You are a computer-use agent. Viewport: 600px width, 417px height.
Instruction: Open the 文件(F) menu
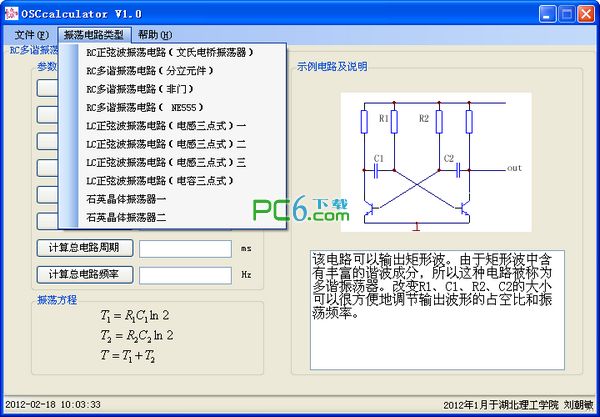(31, 34)
